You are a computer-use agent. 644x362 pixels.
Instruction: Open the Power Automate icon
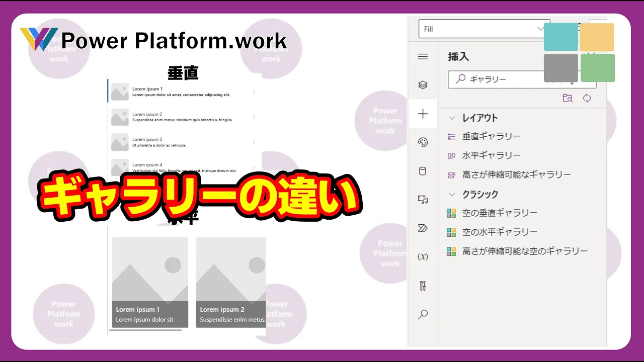coord(423,228)
